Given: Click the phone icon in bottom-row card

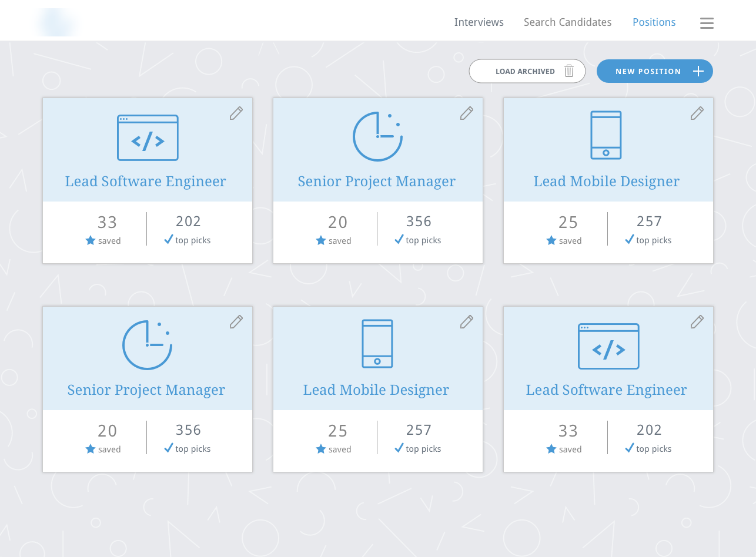Looking at the screenshot, I should [x=377, y=344].
